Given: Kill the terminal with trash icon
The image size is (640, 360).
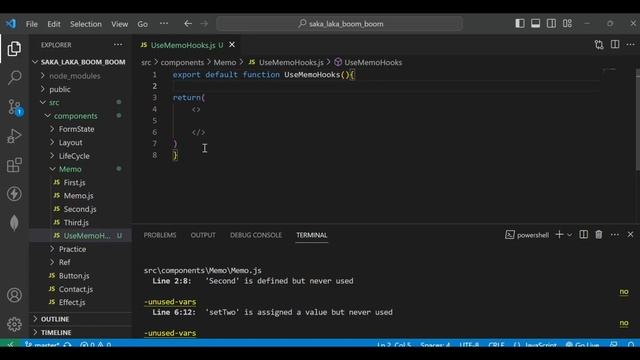Looking at the screenshot, I should point(599,235).
